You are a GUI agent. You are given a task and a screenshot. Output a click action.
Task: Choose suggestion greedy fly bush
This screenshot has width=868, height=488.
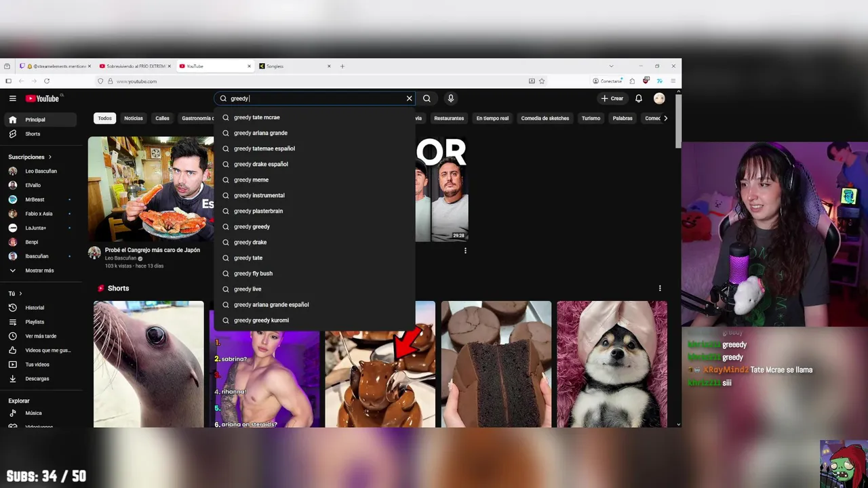point(314,273)
